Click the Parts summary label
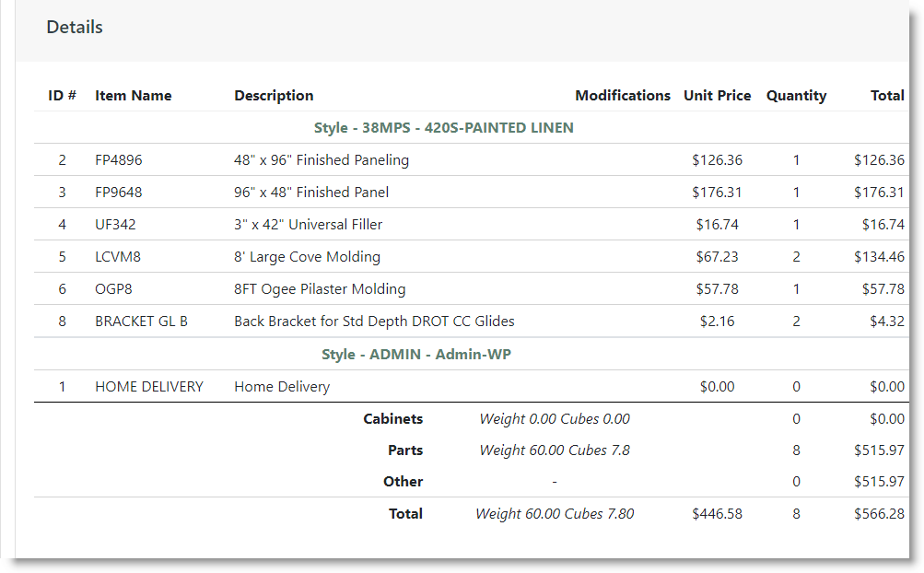The height and width of the screenshot is (573, 924). (x=405, y=450)
